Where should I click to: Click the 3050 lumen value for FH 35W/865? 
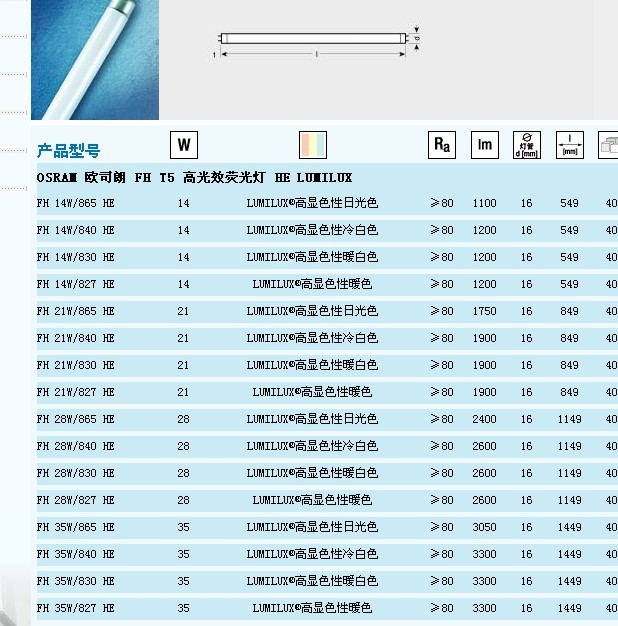pos(484,527)
